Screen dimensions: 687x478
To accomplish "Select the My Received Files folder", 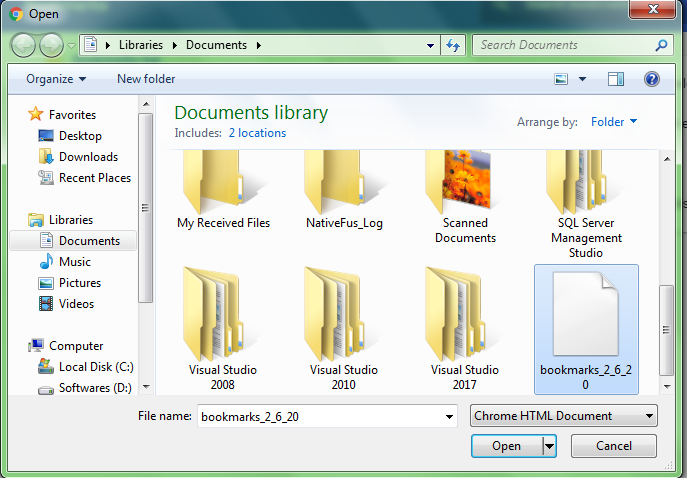I will coord(223,191).
